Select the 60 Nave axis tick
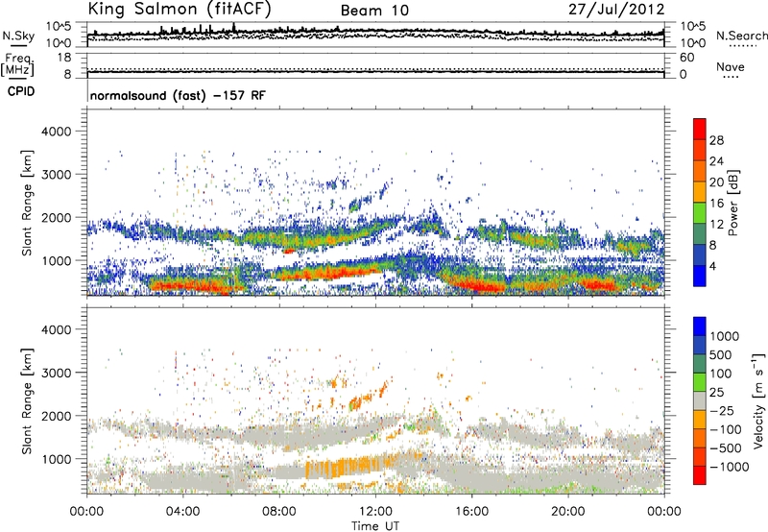The width and height of the screenshot is (768, 532). click(x=686, y=58)
